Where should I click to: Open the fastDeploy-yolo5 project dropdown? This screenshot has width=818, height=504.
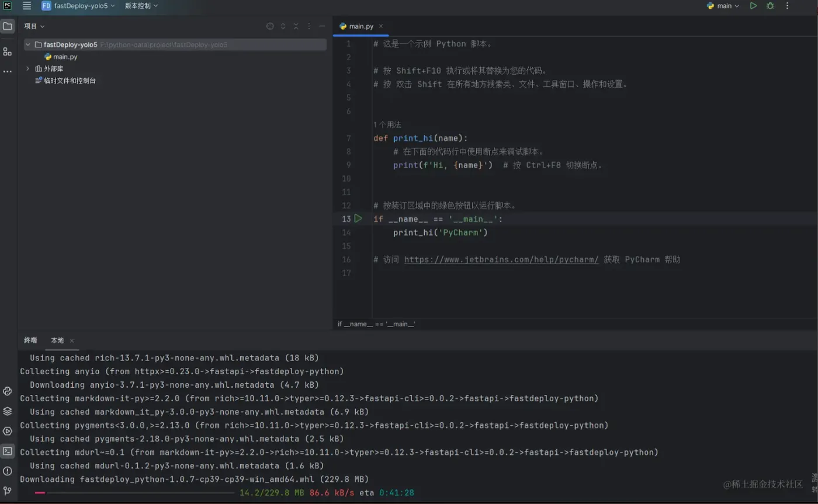tap(79, 6)
